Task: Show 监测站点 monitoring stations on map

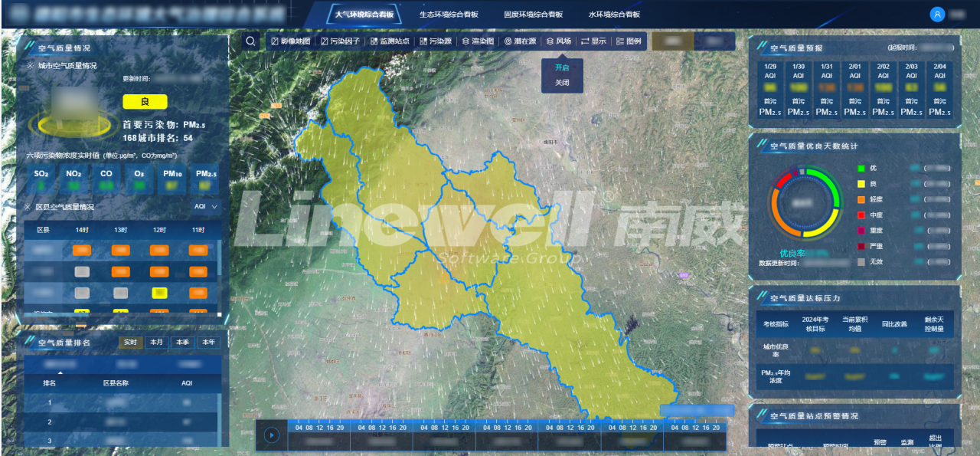Action: (x=390, y=41)
